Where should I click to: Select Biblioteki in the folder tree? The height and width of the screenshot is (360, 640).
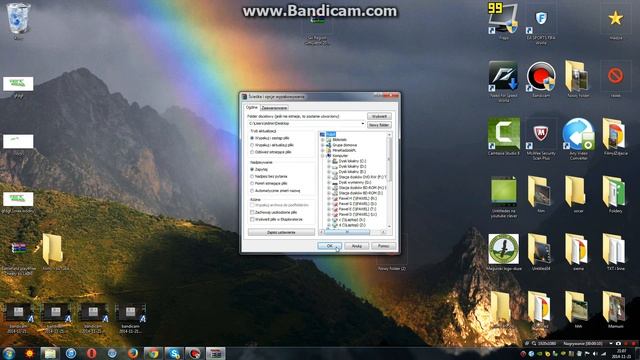[x=340, y=140]
